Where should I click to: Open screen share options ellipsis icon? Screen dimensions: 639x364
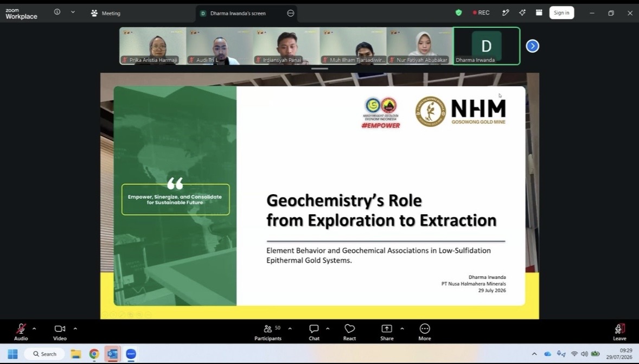[291, 13]
